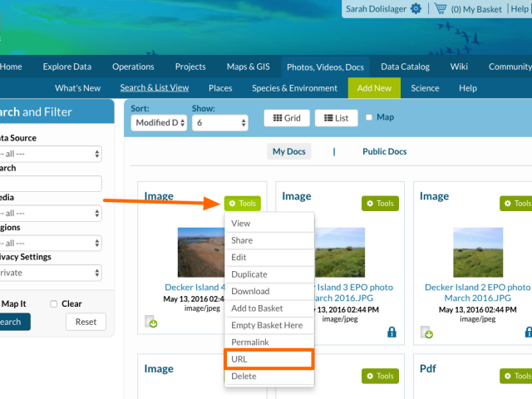Open Decker Island 2 EPO photo link
The width and height of the screenshot is (532, 399).
tap(477, 293)
